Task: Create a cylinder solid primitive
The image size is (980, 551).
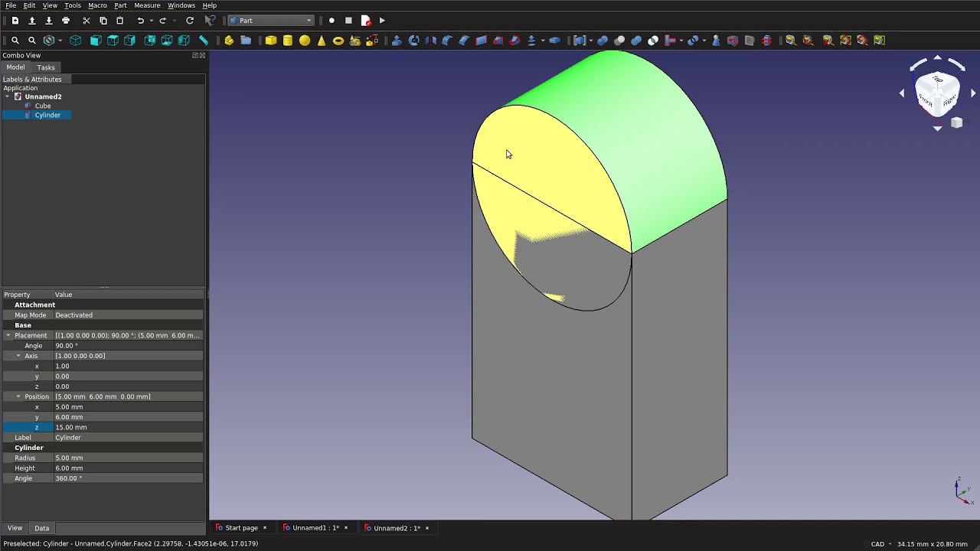Action: click(x=288, y=41)
